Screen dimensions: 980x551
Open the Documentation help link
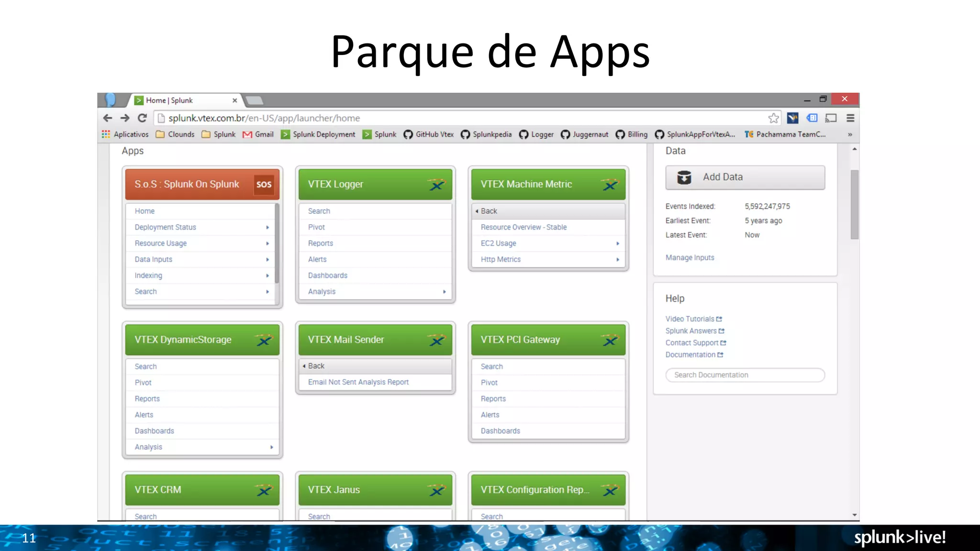(694, 355)
